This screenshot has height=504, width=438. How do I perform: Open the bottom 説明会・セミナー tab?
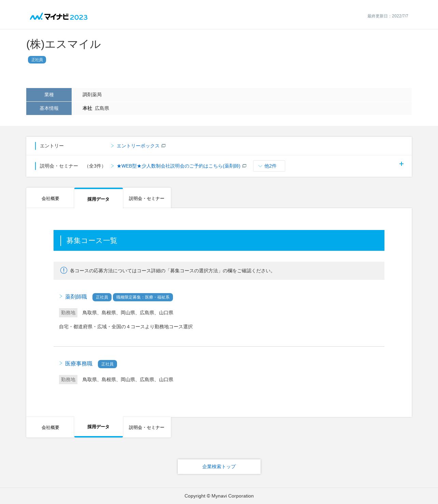coord(147,427)
